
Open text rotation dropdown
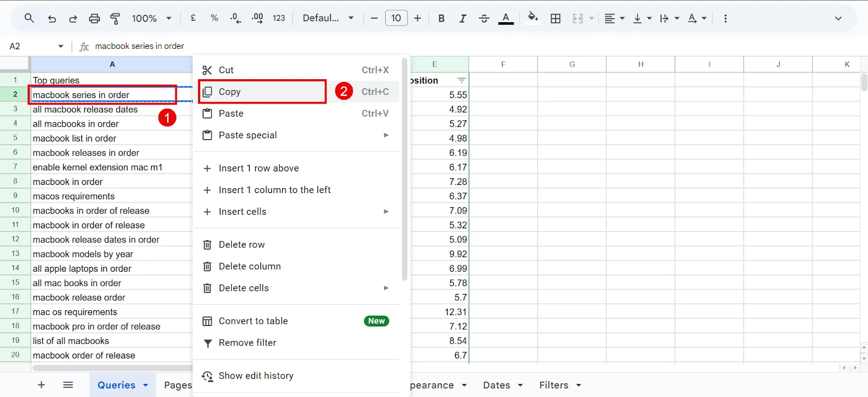pos(697,18)
